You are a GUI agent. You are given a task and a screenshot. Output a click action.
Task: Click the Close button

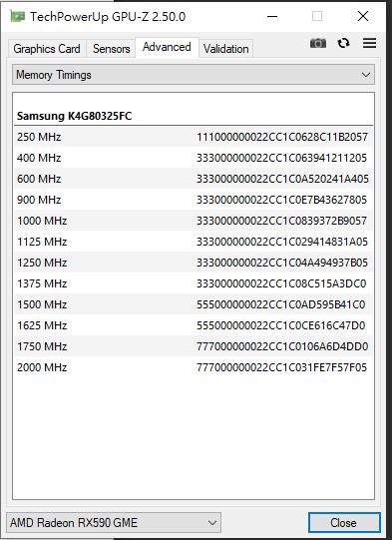[344, 523]
